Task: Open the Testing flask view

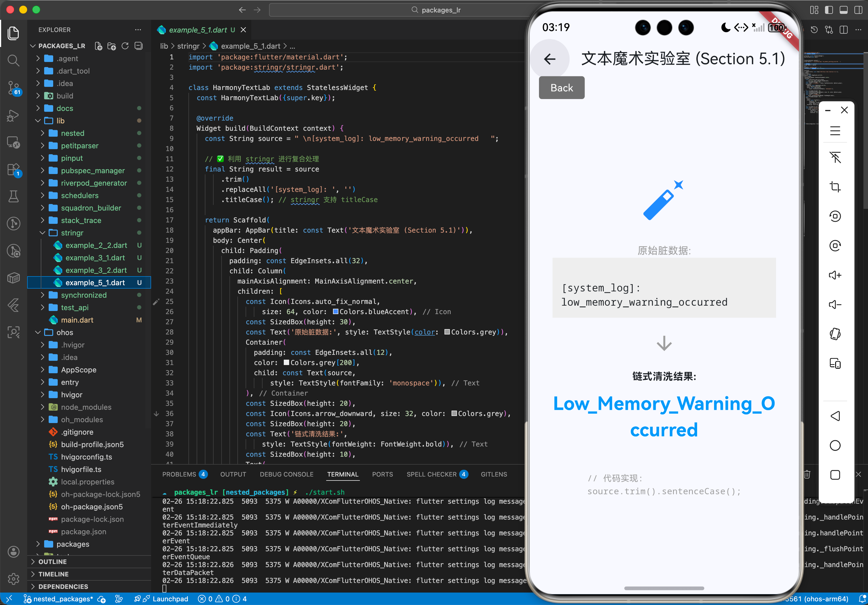Action: click(14, 196)
